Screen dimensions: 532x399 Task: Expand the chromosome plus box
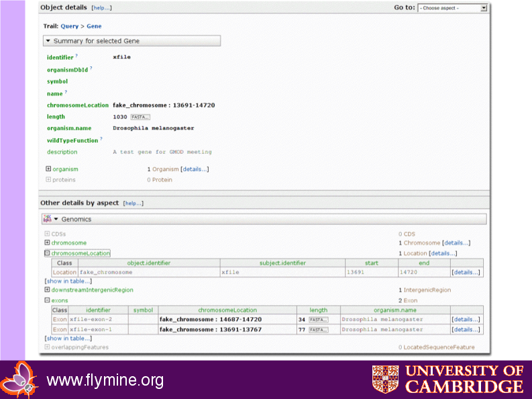point(47,242)
